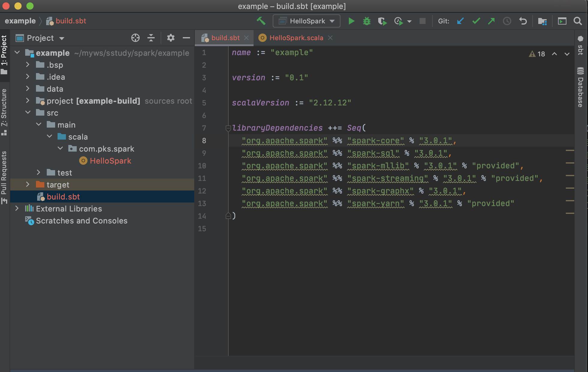The height and width of the screenshot is (372, 588).
Task: Click build.sbt breadcrumb in navigation bar
Action: coord(67,21)
